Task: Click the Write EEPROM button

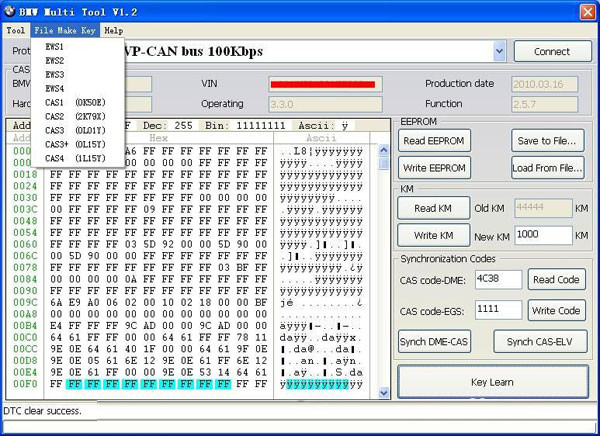Action: [434, 168]
